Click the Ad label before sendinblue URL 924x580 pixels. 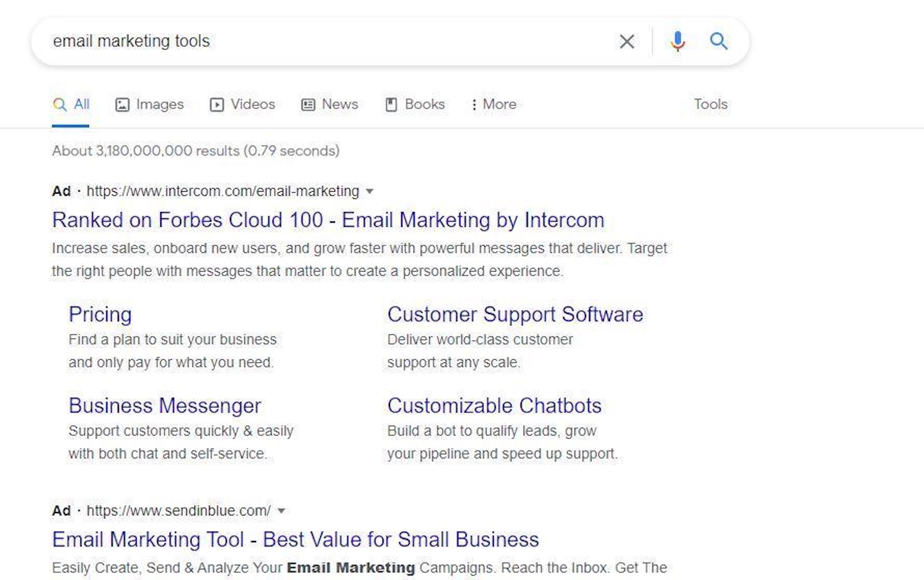coord(61,511)
